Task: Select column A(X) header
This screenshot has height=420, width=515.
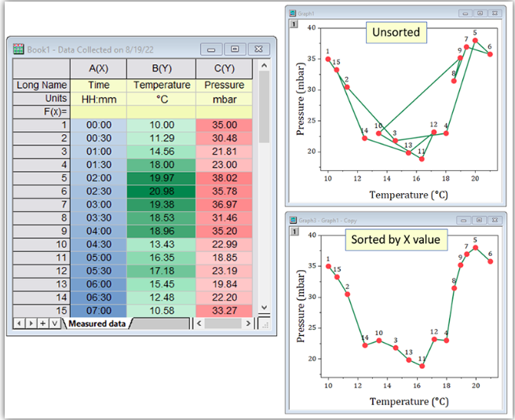Action: click(x=98, y=68)
